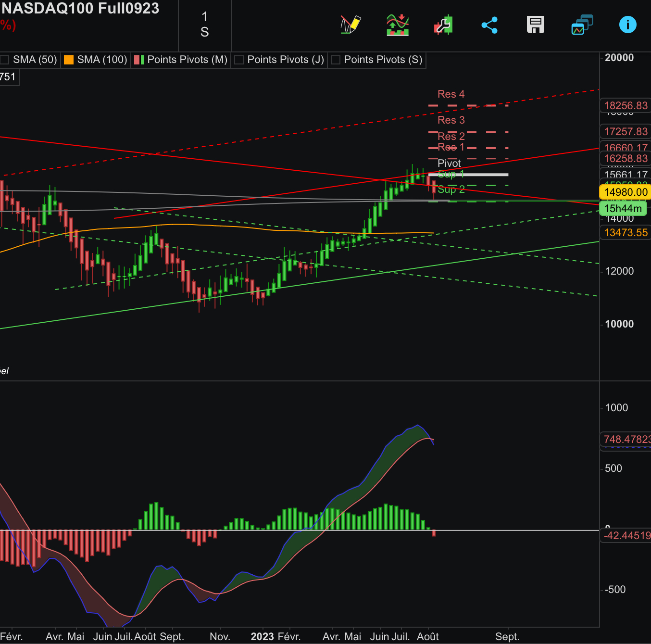The height and width of the screenshot is (644, 651).
Task: Click the share icon
Action: click(489, 25)
